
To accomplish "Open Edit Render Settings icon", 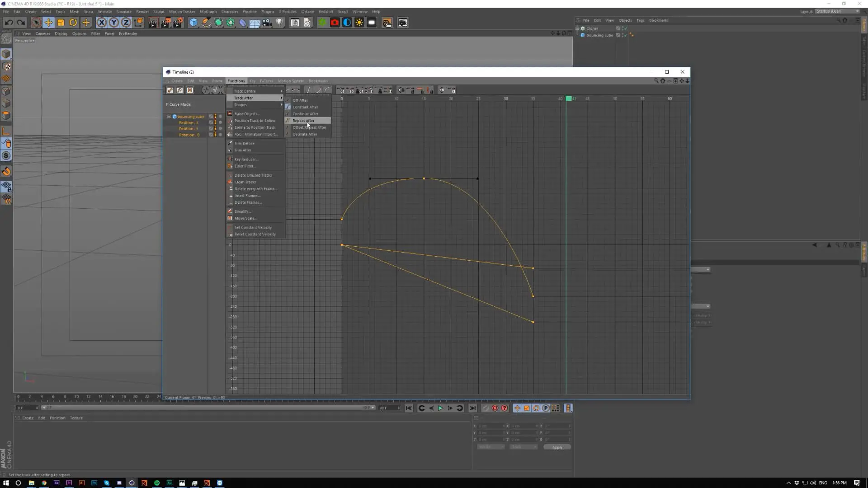I will 179,23.
